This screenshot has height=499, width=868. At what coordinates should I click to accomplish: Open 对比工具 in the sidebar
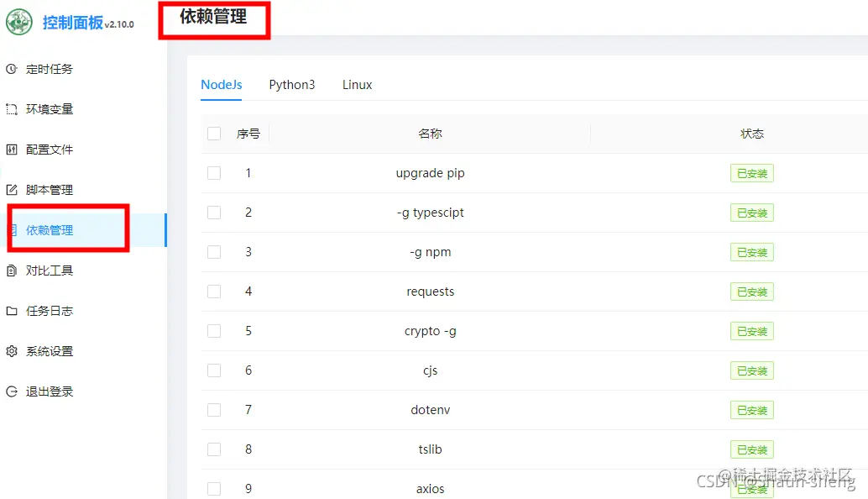point(50,271)
